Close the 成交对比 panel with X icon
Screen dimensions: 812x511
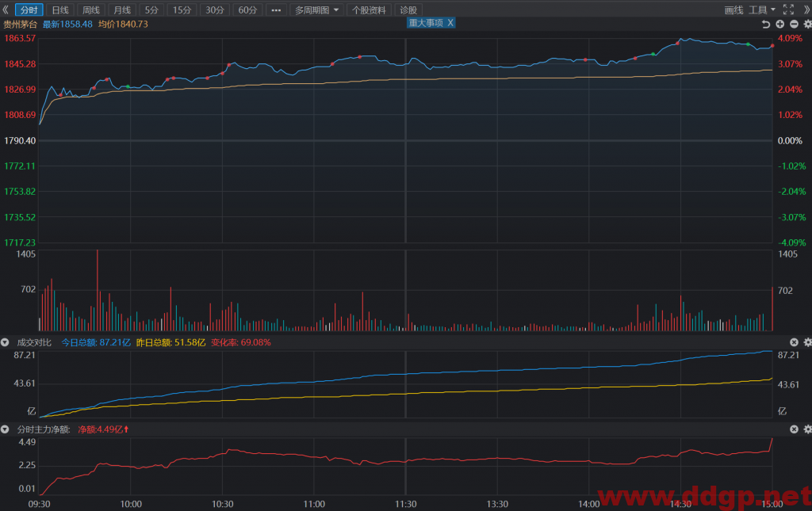click(794, 342)
